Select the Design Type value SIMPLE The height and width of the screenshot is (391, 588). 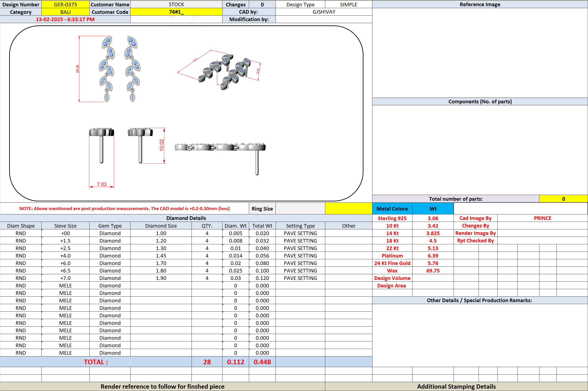pos(348,4)
